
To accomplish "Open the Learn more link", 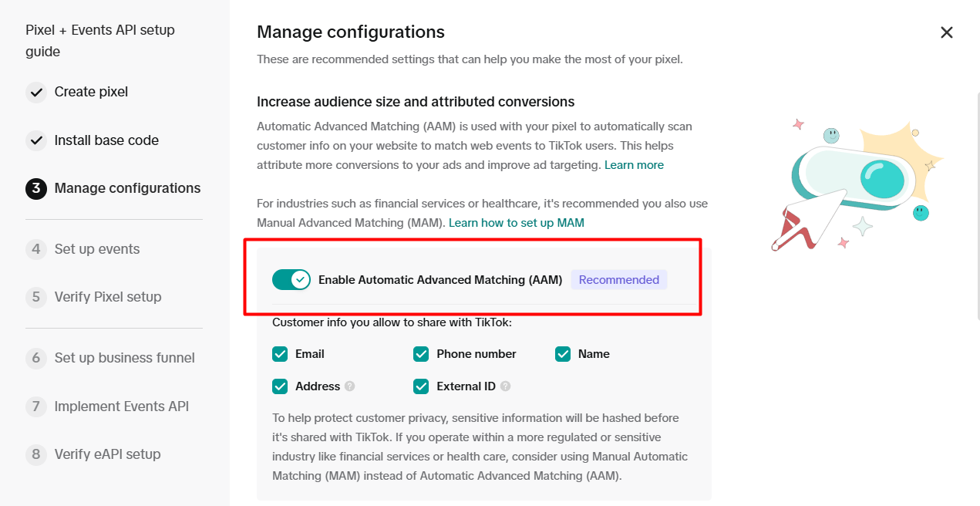I will (634, 165).
